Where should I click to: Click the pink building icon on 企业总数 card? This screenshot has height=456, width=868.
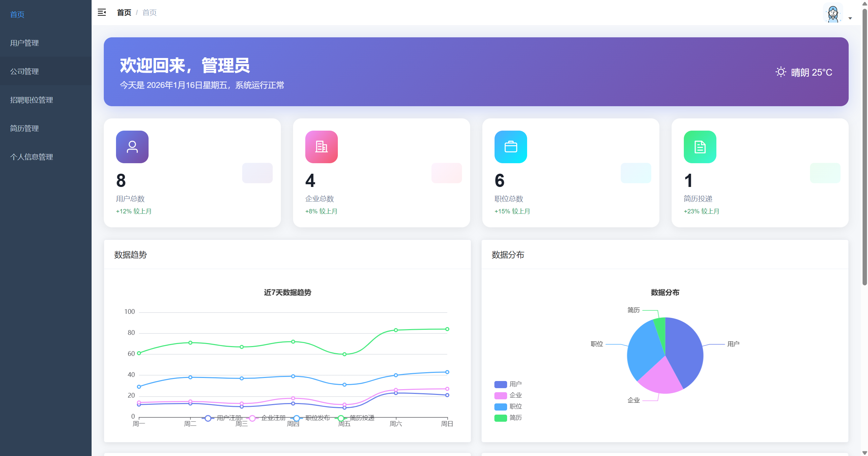point(321,147)
